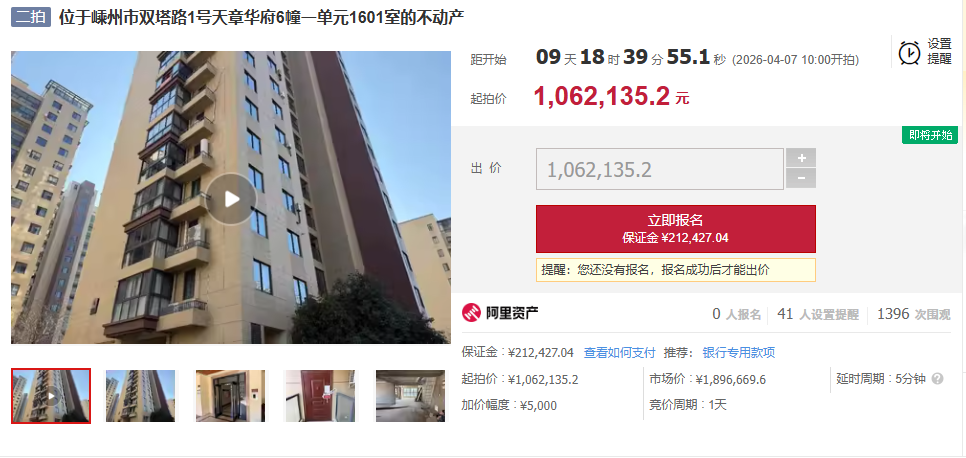Select the unfinished interior room thumbnail
Viewport: 966px width, 458px height.
[x=410, y=396]
